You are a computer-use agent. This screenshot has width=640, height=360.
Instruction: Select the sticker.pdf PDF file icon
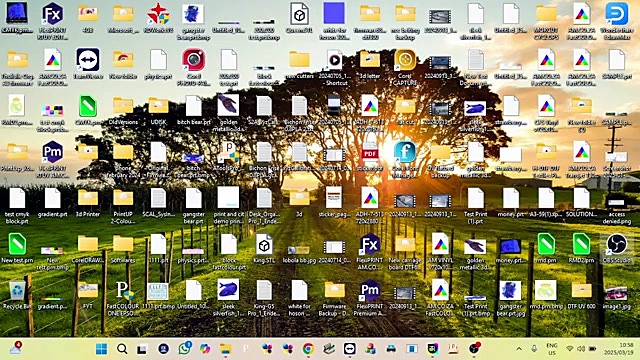coord(370,152)
